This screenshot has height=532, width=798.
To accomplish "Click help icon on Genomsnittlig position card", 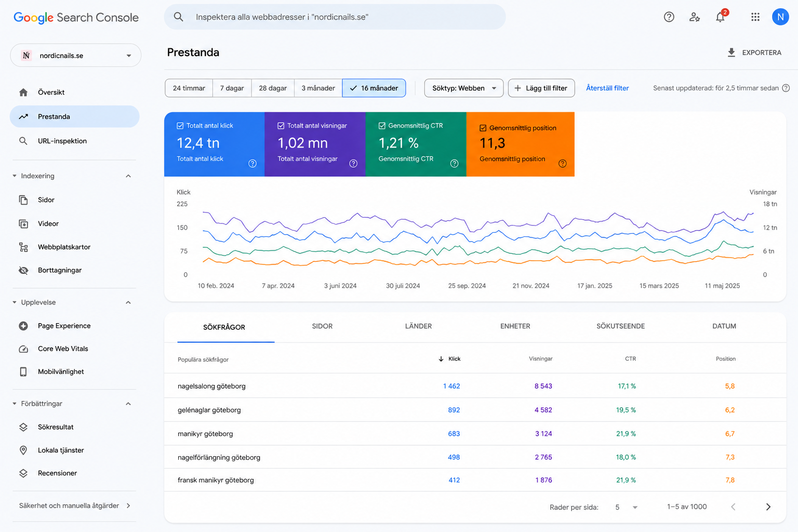I will tap(563, 164).
